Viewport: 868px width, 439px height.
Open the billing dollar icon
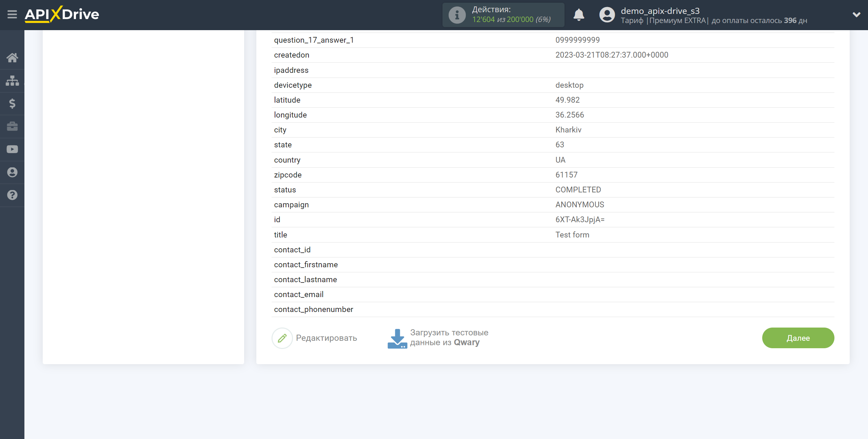pos(12,103)
